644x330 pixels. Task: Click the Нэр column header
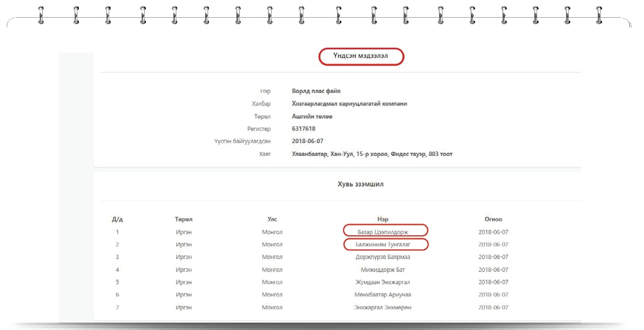tap(383, 219)
